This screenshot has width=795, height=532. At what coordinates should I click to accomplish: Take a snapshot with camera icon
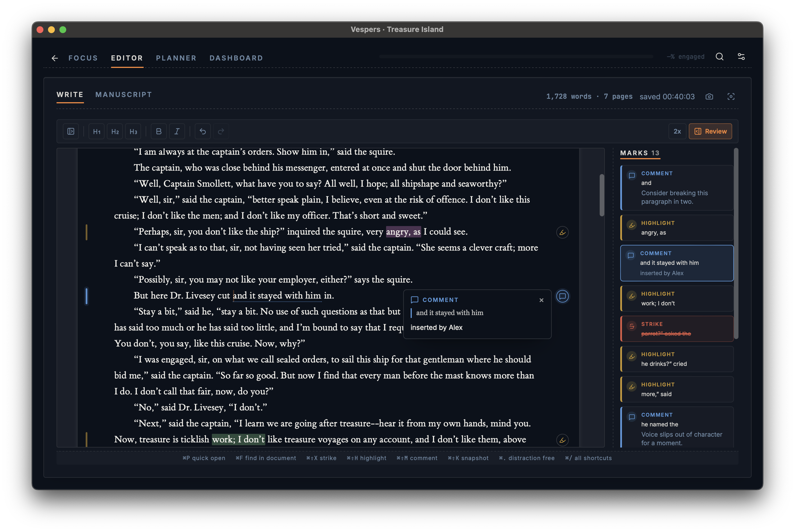[709, 97]
